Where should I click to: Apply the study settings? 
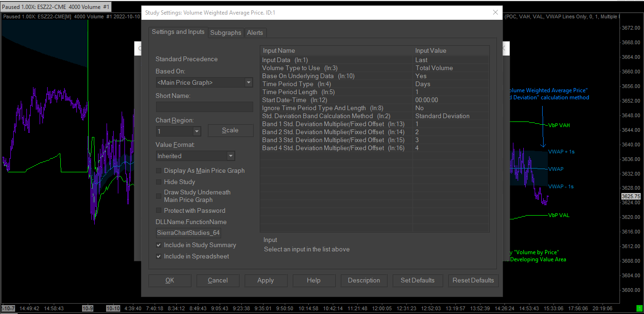265,281
